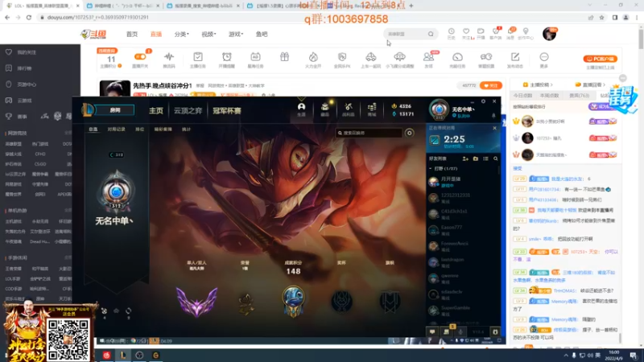Screen dimensions: 644x362
Task: Click the purple ranked emblem on the profile
Action: point(196,302)
